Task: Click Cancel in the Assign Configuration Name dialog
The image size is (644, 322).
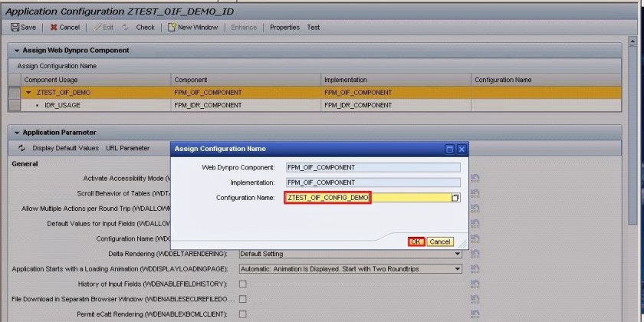Action: (440, 242)
